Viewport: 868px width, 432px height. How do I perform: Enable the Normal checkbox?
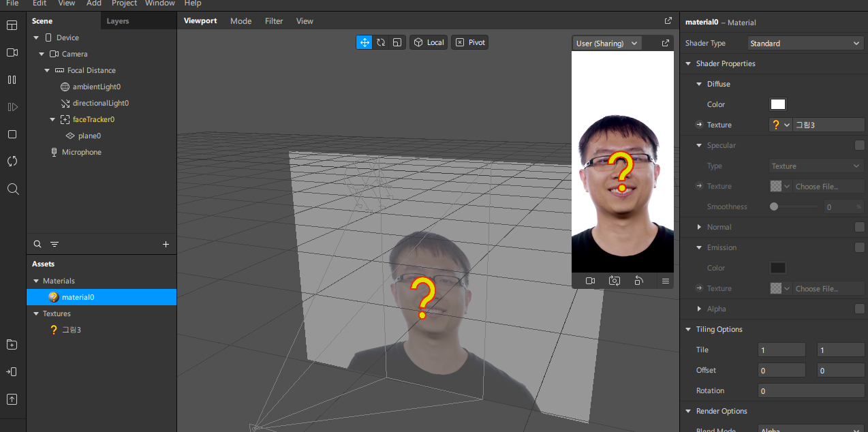860,227
